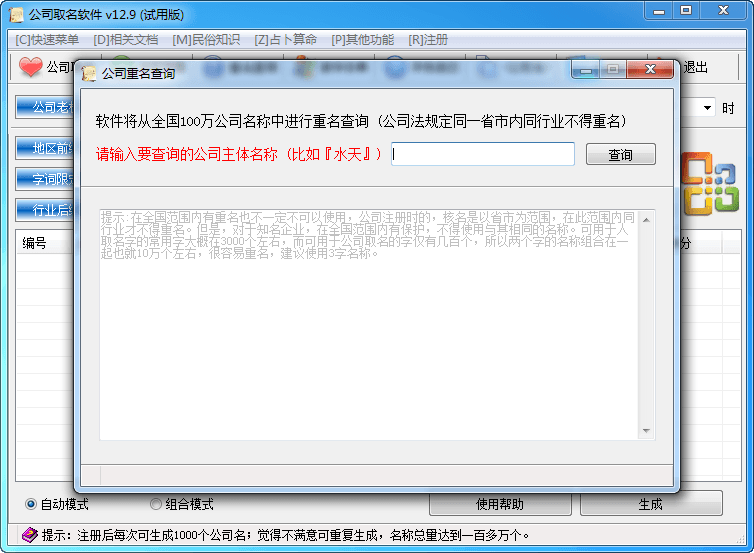Click the 生成 button
The width and height of the screenshot is (754, 553).
(x=650, y=504)
